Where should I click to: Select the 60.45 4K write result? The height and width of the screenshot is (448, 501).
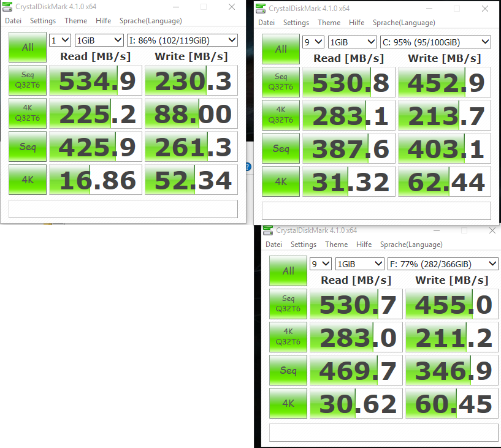pos(452,403)
